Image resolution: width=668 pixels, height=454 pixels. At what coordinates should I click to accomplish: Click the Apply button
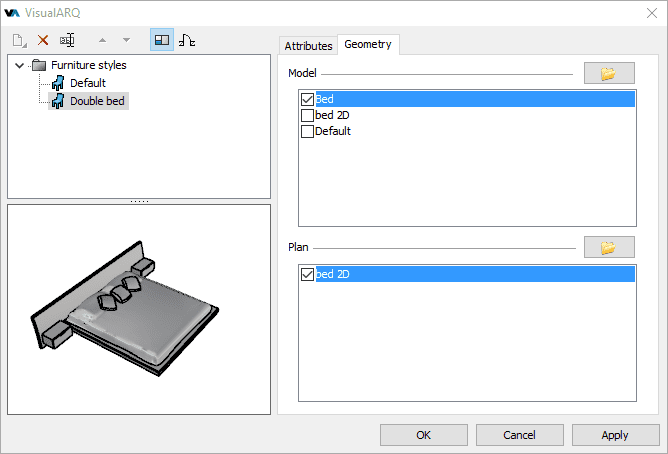click(614, 435)
